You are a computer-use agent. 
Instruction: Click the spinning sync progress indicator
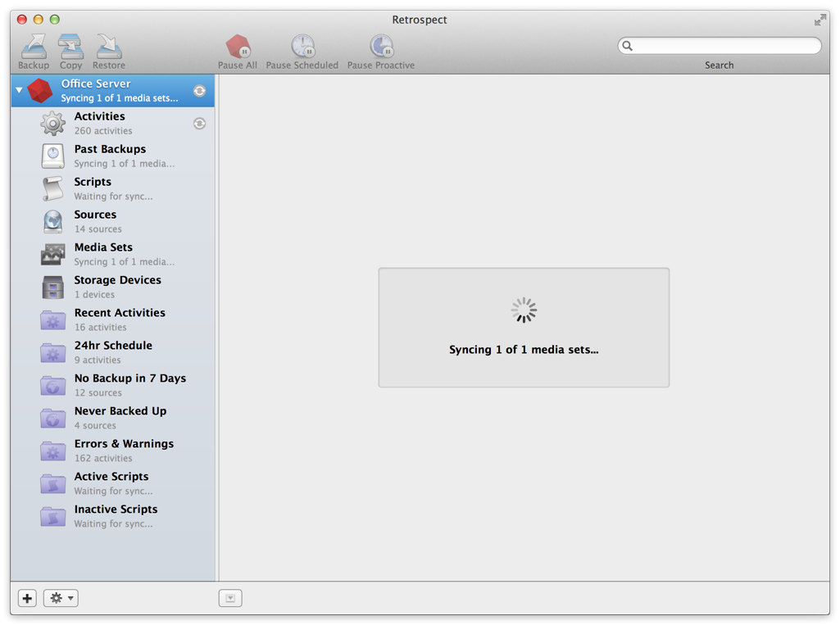pos(524,310)
